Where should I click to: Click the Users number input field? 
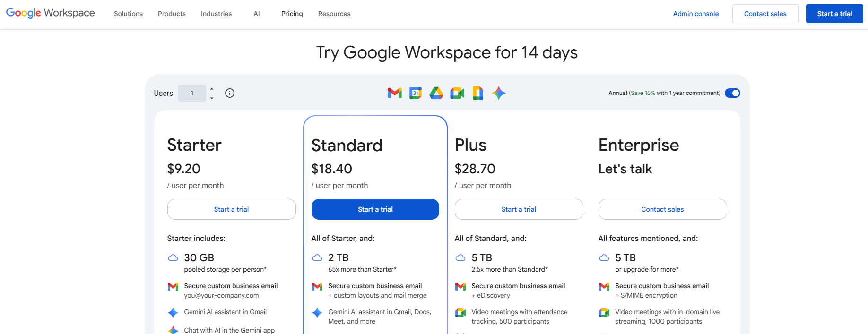(x=192, y=93)
